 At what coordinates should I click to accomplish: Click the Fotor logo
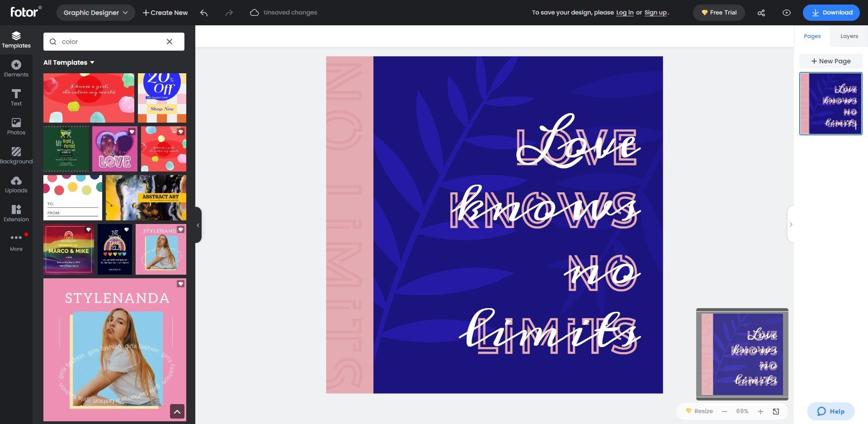pos(26,12)
